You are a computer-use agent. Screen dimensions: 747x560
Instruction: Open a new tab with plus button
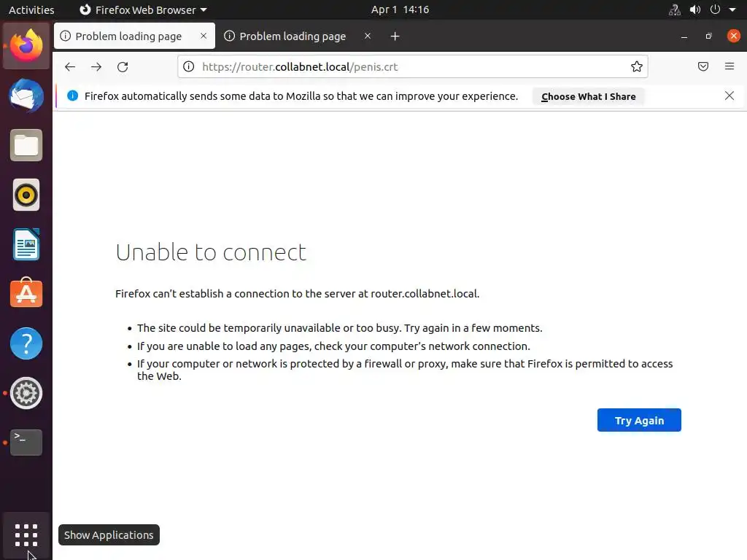(x=395, y=36)
